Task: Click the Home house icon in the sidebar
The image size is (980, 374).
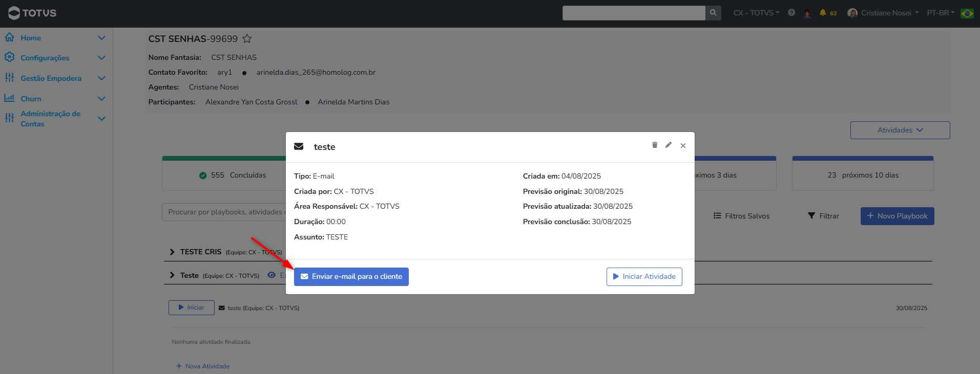Action: [9, 37]
